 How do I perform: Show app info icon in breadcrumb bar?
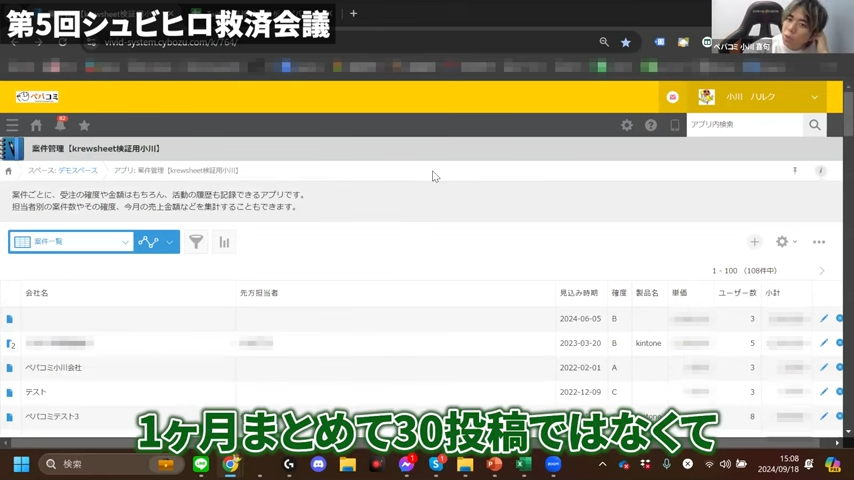click(820, 171)
